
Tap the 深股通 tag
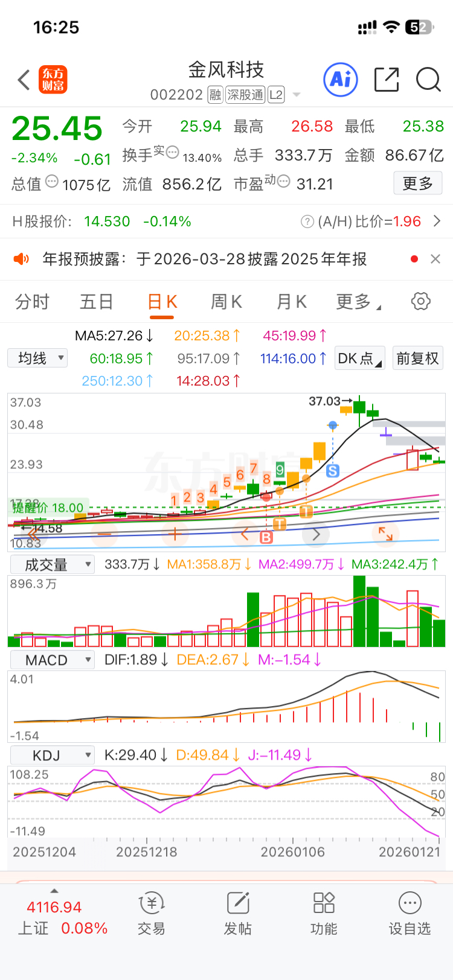245,95
